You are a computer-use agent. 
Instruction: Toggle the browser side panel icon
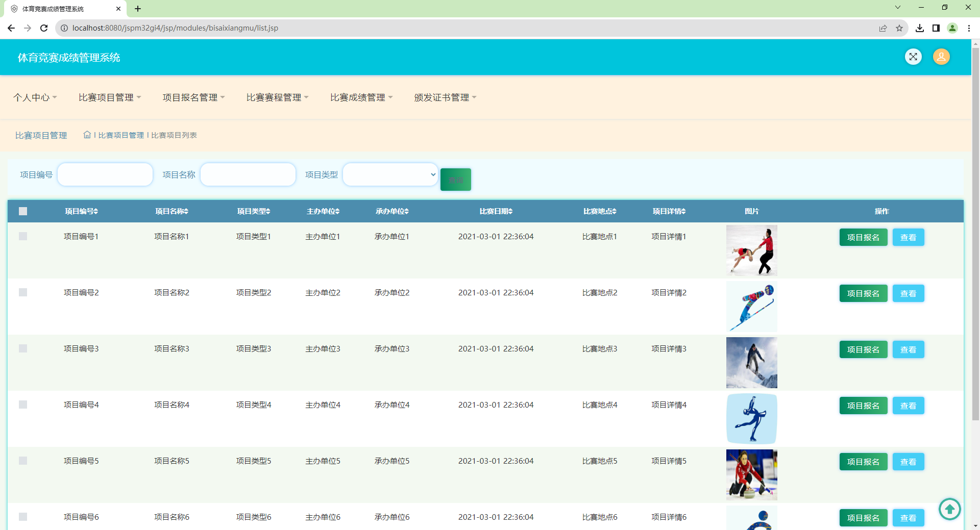point(936,28)
